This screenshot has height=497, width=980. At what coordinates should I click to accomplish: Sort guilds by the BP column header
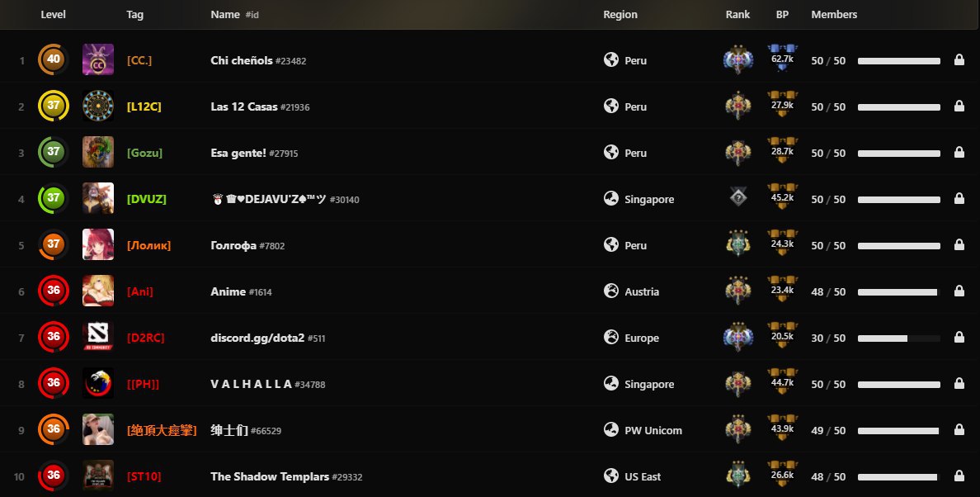pos(782,15)
